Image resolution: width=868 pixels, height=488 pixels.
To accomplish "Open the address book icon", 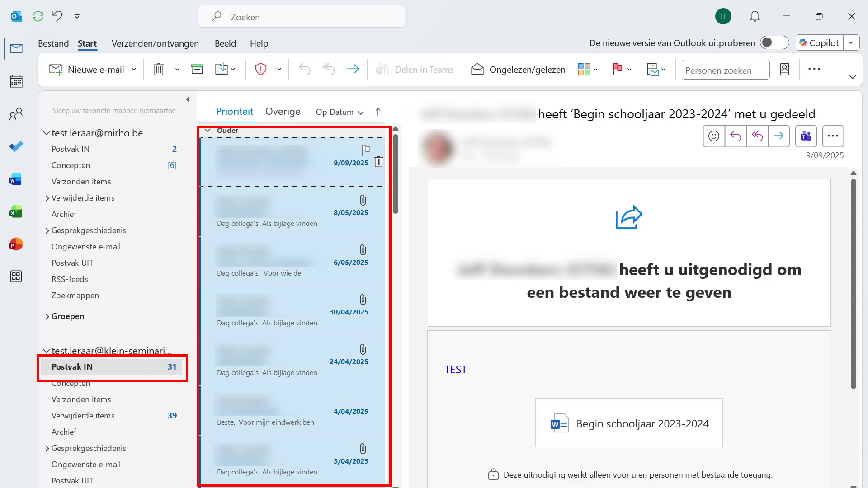I will pyautogui.click(x=784, y=69).
